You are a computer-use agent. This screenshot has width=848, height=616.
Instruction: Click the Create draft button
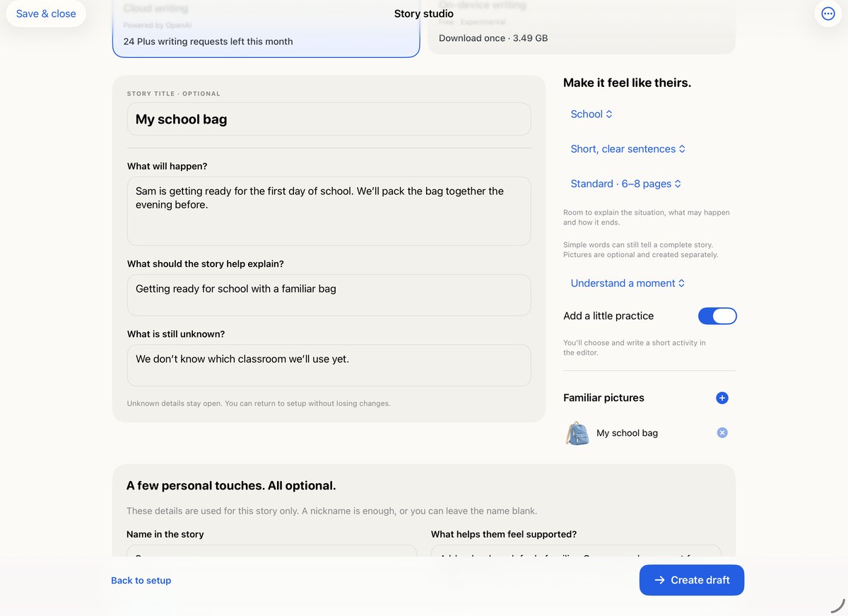point(692,580)
